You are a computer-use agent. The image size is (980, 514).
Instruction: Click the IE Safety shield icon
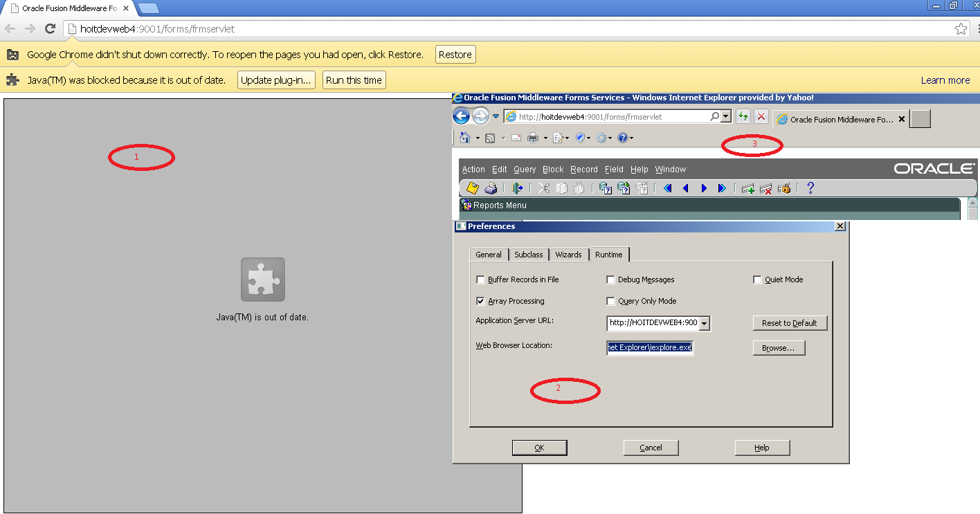tap(581, 138)
